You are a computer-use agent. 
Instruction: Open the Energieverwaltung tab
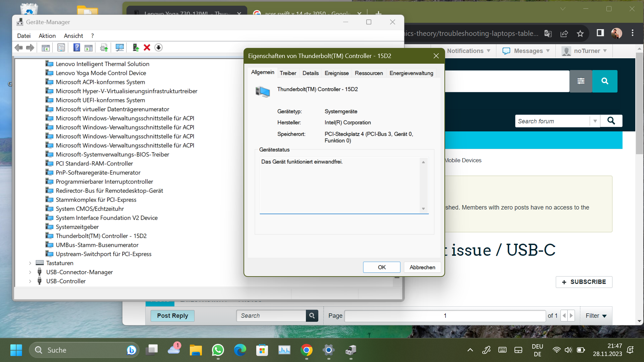click(411, 73)
